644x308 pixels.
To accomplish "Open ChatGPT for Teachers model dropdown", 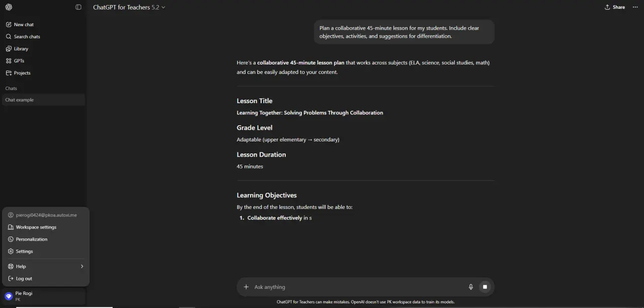I will tap(129, 7).
